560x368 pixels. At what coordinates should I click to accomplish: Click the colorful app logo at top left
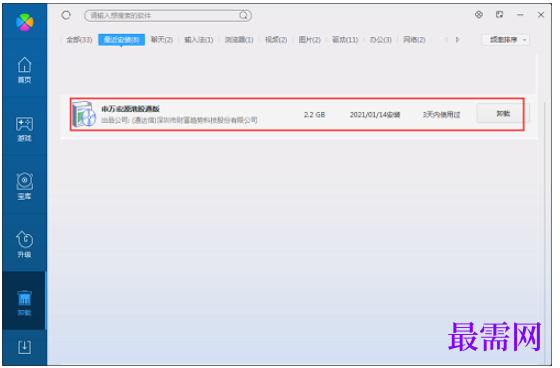click(x=25, y=22)
